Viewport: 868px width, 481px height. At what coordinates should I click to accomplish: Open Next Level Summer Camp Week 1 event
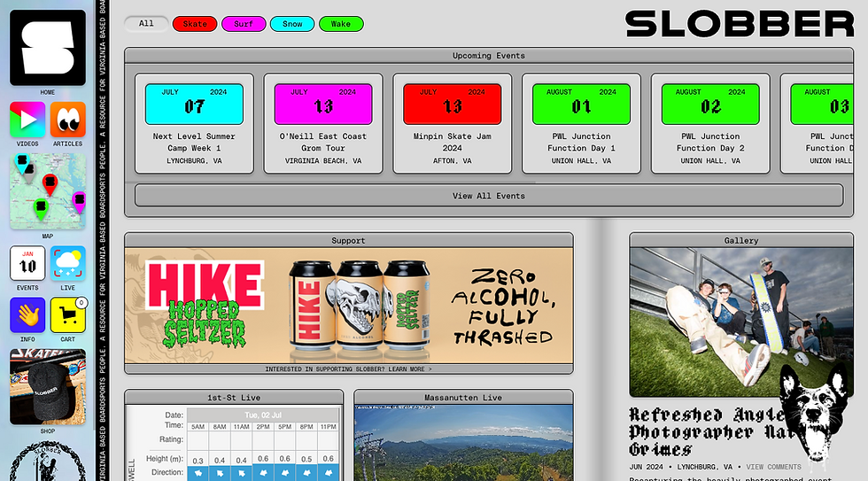coord(194,123)
